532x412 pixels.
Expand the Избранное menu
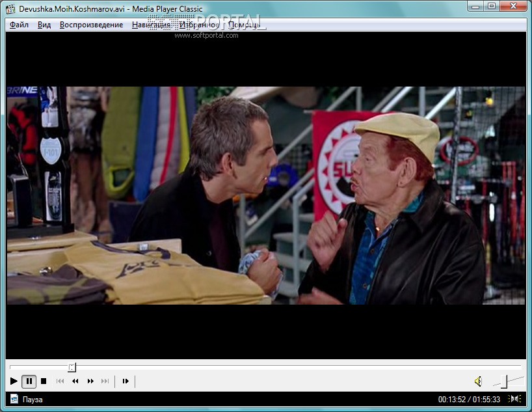(x=199, y=25)
